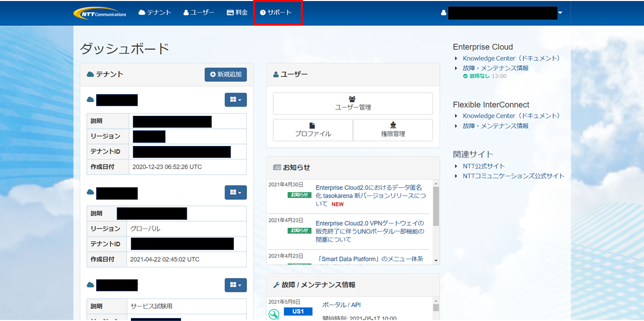Open tasokarena 新バージョンリリース news link
Image resolution: width=644 pixels, height=321 pixels.
pos(370,196)
